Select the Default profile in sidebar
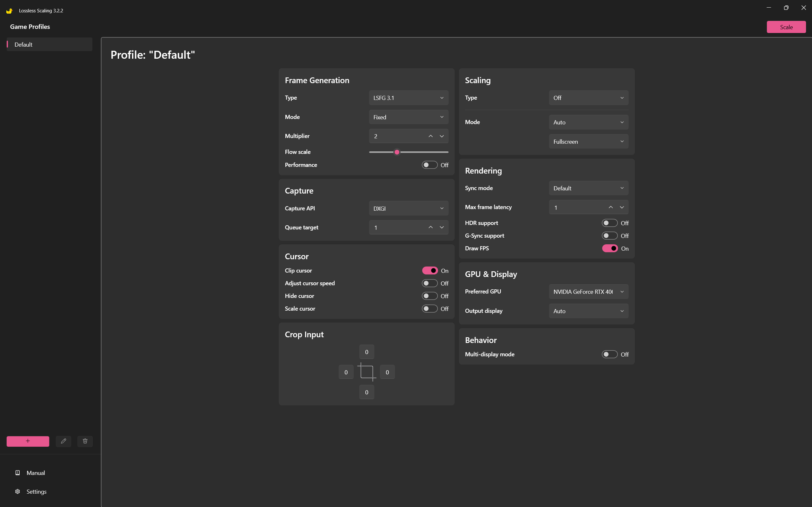The width and height of the screenshot is (812, 507). point(49,45)
